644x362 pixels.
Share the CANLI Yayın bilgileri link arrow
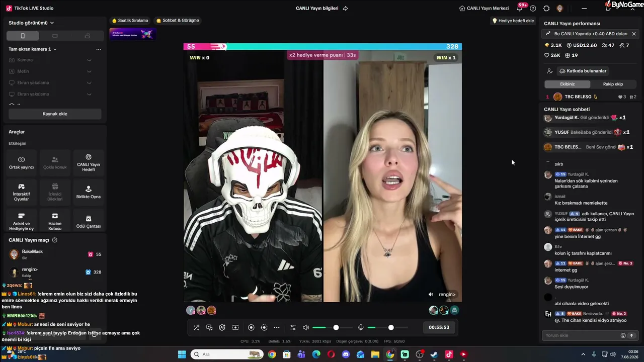point(345,8)
